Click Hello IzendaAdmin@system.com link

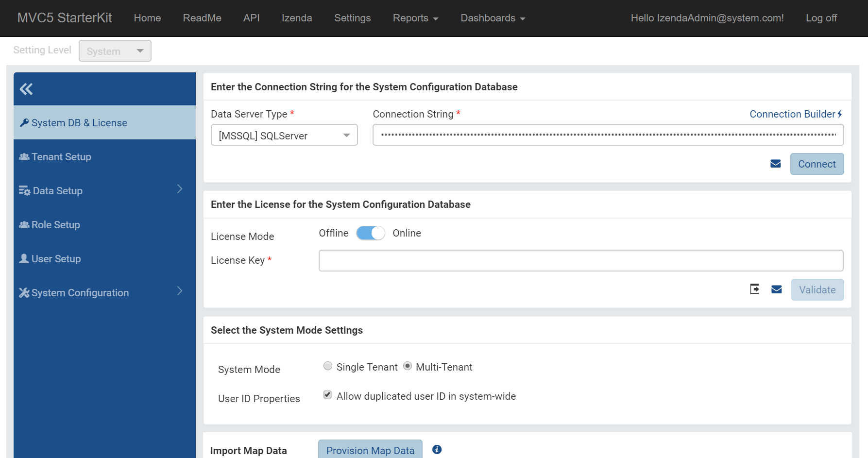coord(707,18)
